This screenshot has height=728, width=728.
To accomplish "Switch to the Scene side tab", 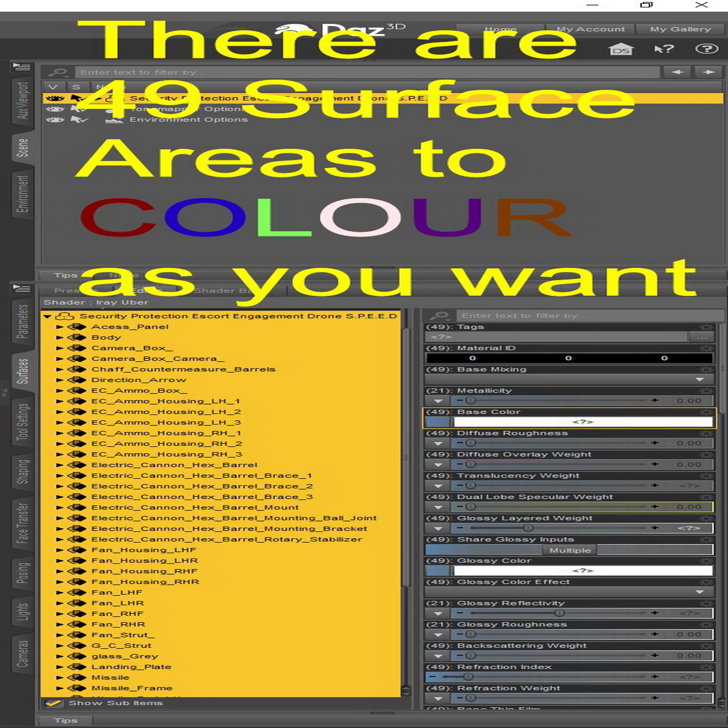I will [x=22, y=148].
